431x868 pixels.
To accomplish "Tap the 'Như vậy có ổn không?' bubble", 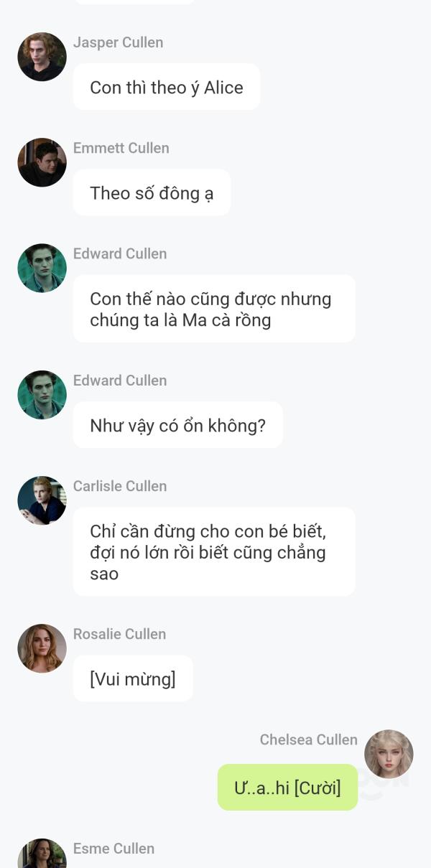I will pos(178,425).
